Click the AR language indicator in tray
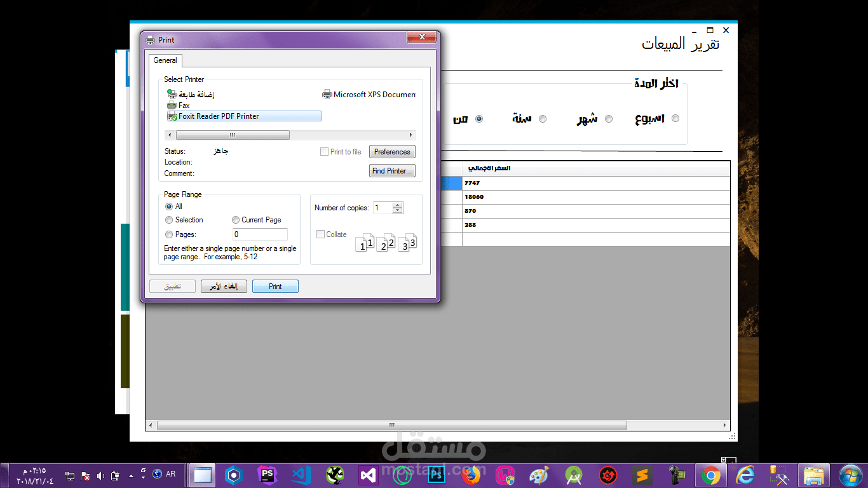 point(170,474)
